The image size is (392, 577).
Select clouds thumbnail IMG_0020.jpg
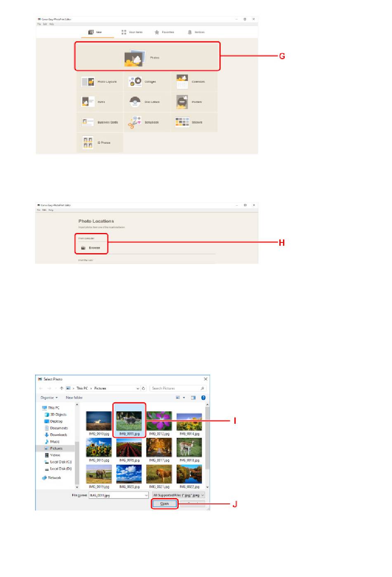point(129,476)
